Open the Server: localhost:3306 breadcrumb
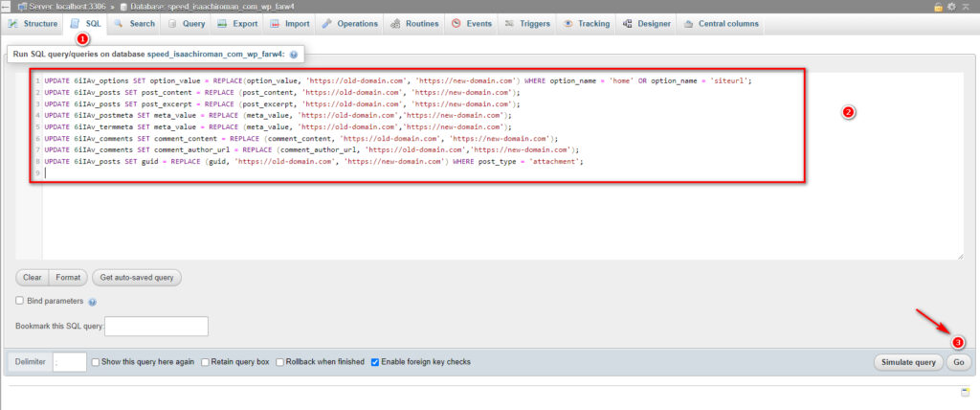This screenshot has height=410, width=980. [x=66, y=7]
